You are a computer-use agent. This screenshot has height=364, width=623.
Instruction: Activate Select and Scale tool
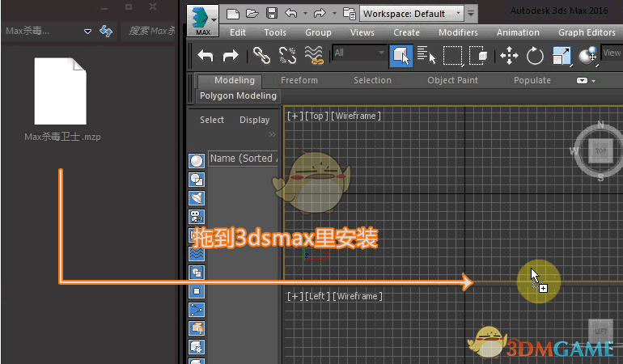click(x=562, y=56)
